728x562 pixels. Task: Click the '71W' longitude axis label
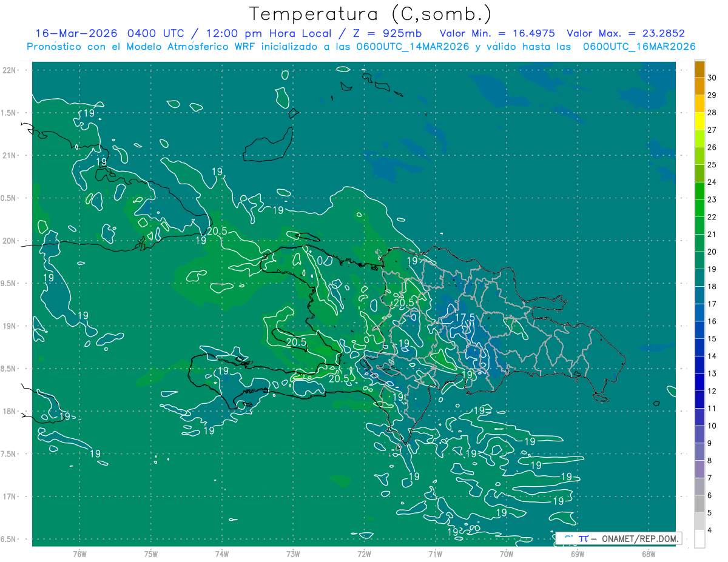click(435, 554)
